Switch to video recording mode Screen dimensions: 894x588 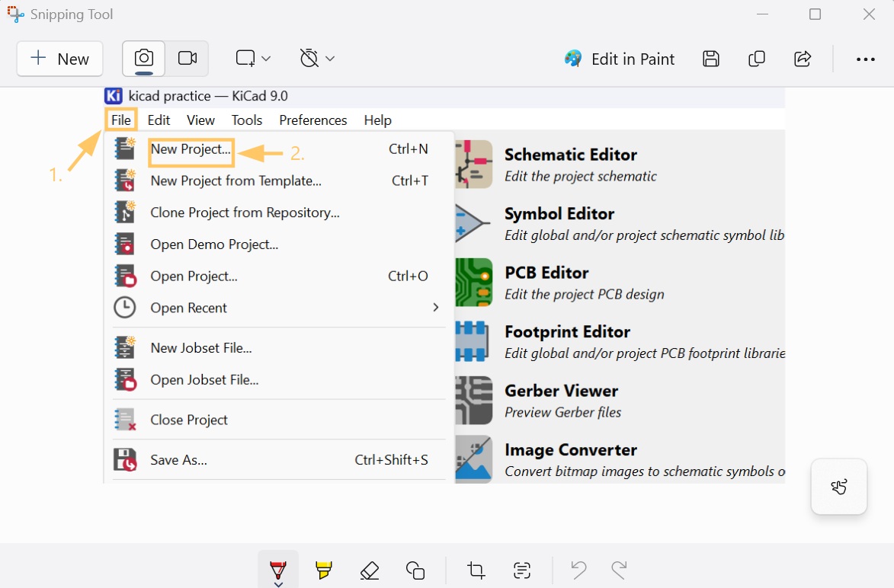(x=187, y=58)
